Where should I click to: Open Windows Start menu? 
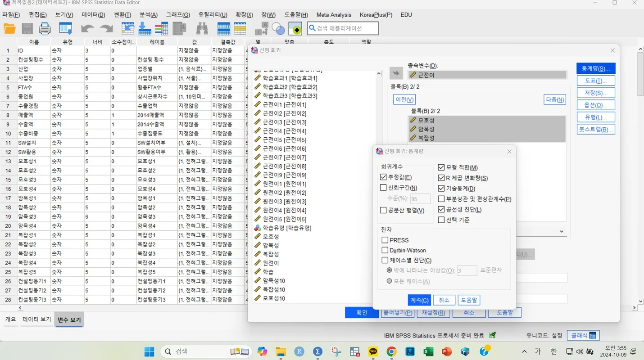point(149,351)
